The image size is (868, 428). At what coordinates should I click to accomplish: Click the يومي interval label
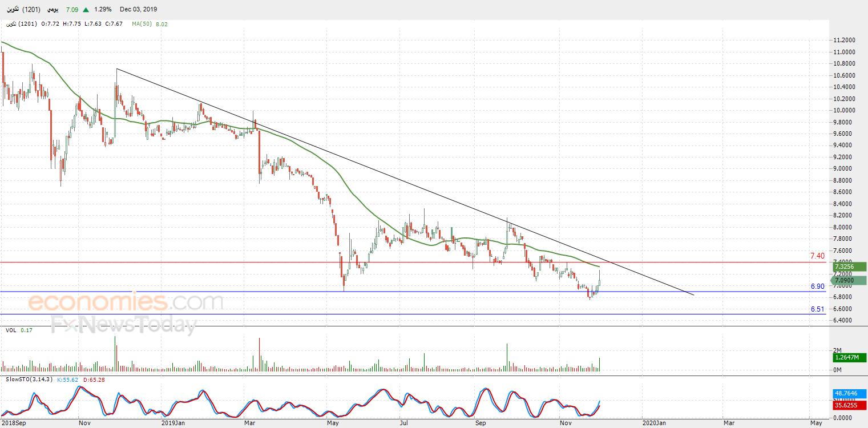51,10
